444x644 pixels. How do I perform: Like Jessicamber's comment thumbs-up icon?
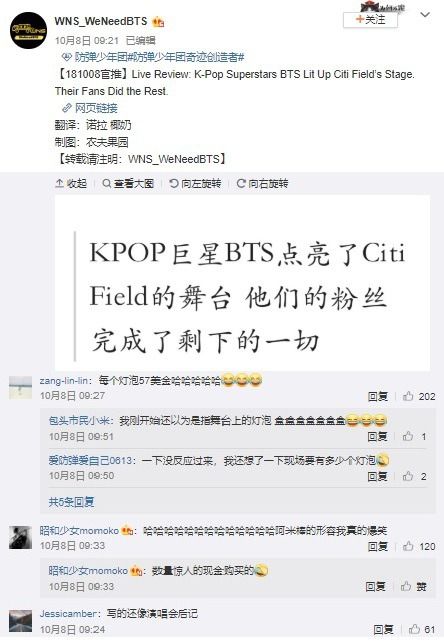(414, 629)
